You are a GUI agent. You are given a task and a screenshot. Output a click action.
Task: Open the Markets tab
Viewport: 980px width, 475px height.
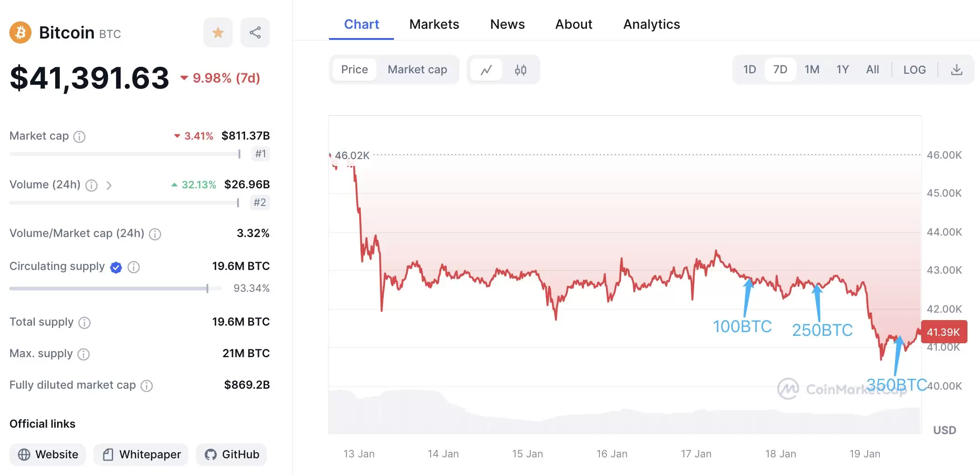(434, 24)
